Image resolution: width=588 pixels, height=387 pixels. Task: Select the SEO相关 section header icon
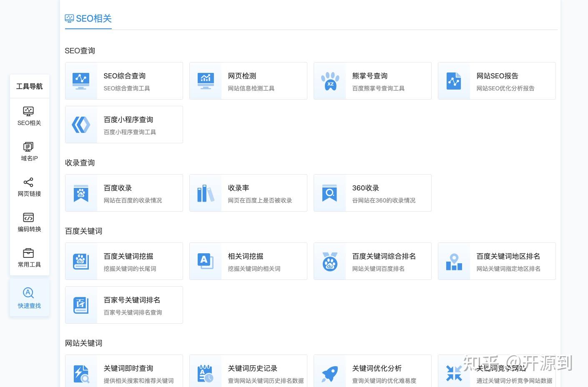click(x=69, y=18)
